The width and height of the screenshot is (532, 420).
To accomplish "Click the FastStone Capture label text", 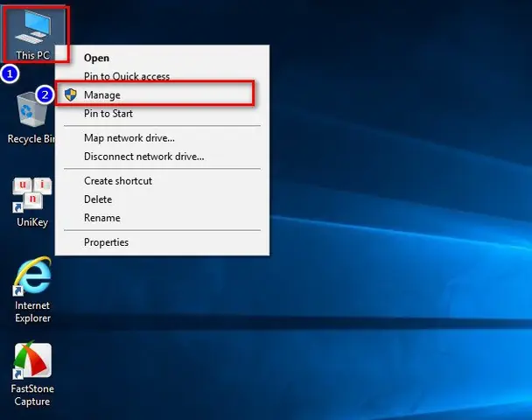I will click(x=32, y=395).
